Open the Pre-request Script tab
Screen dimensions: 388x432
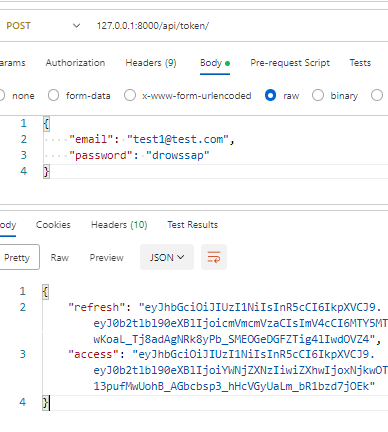tap(290, 63)
